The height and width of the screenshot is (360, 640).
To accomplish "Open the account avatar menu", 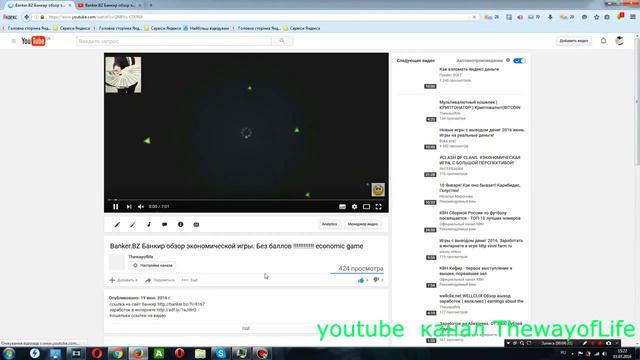I will pos(620,41).
